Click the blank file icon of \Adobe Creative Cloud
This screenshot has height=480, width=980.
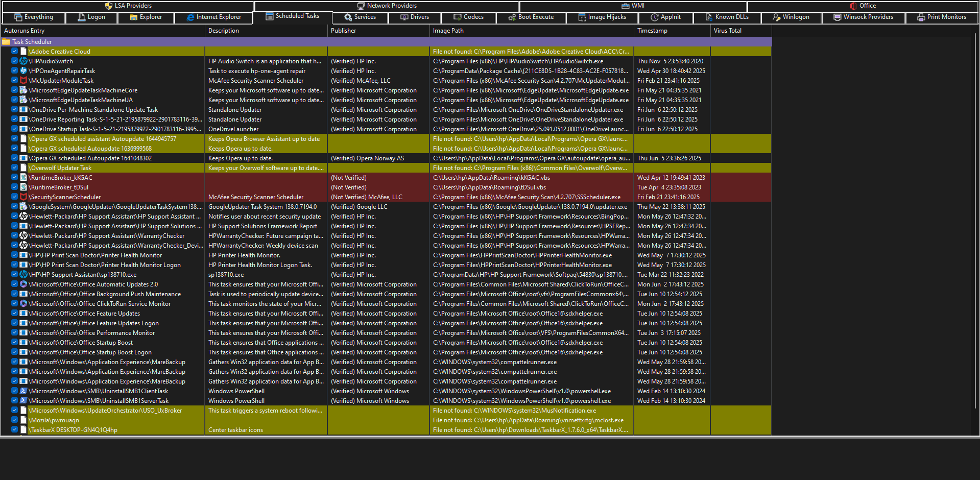(23, 52)
